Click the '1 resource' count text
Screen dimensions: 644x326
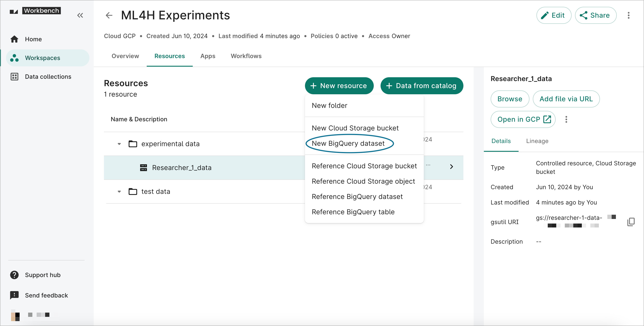(x=121, y=94)
